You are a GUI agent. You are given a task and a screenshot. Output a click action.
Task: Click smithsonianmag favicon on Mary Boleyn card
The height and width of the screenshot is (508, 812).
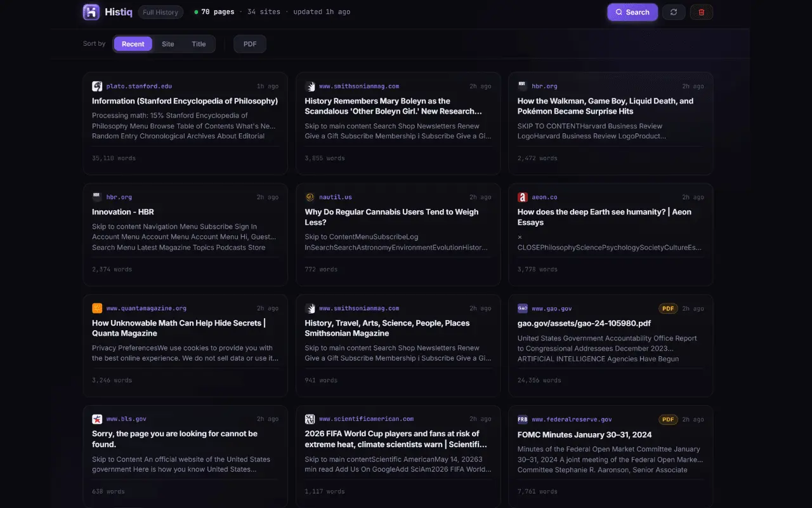tap(310, 86)
